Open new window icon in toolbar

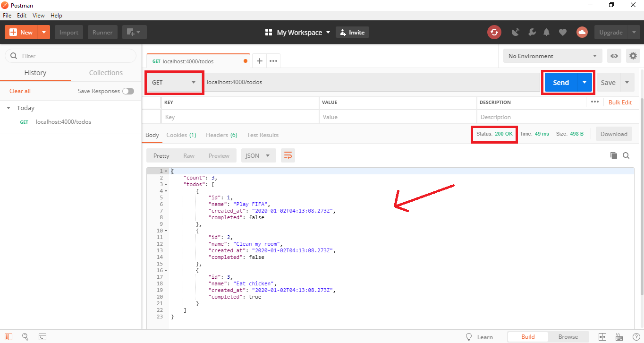(x=135, y=32)
